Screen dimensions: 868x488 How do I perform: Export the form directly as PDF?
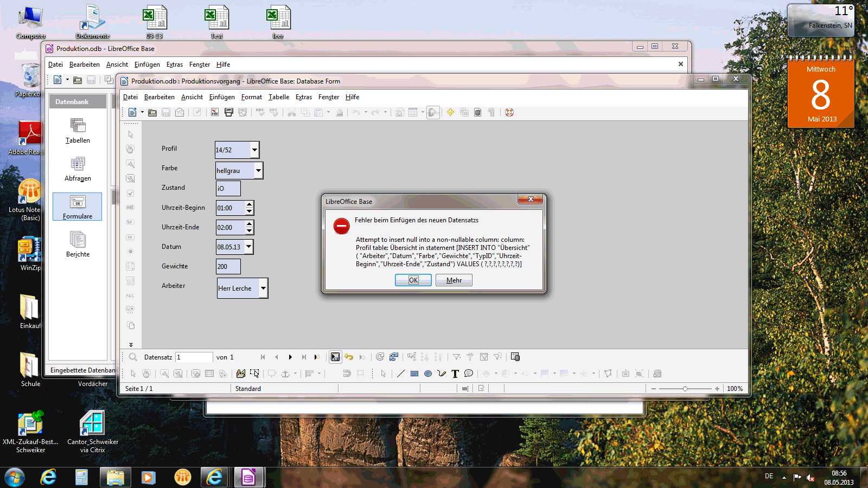(x=215, y=112)
